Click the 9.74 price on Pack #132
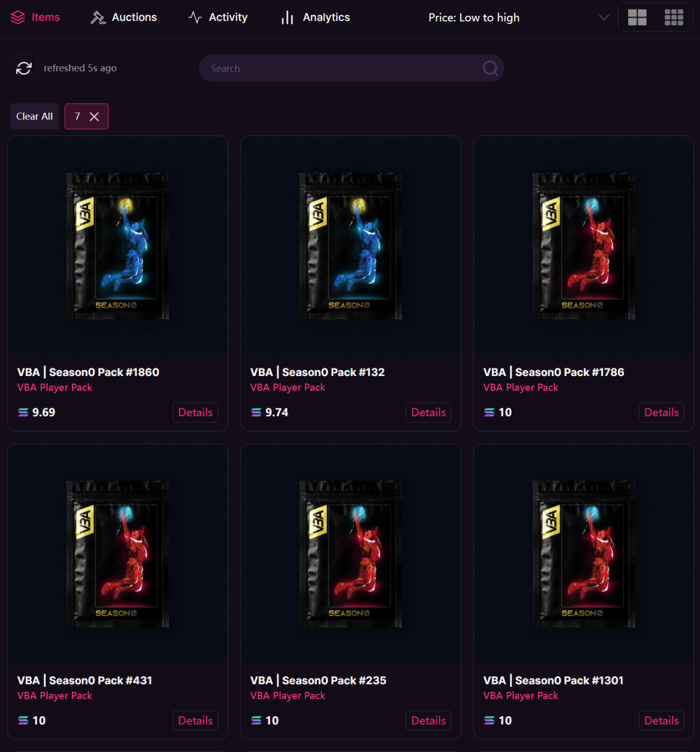Screen dimensions: 700x752 click(x=277, y=412)
